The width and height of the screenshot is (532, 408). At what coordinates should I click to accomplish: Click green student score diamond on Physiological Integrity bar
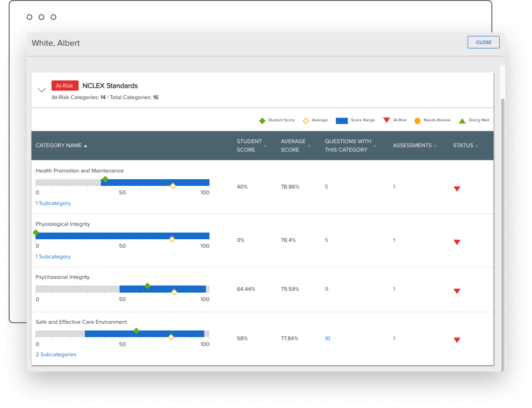[x=36, y=232]
